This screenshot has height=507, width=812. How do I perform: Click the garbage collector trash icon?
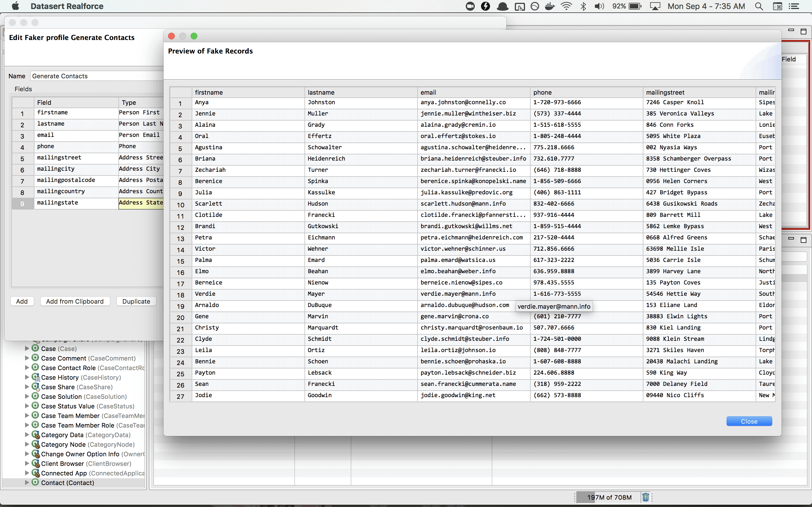pyautogui.click(x=645, y=497)
